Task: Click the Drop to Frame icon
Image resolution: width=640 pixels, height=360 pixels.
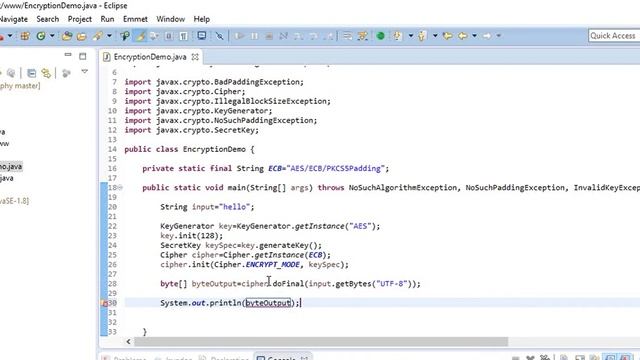Action: pyautogui.click(x=347, y=36)
